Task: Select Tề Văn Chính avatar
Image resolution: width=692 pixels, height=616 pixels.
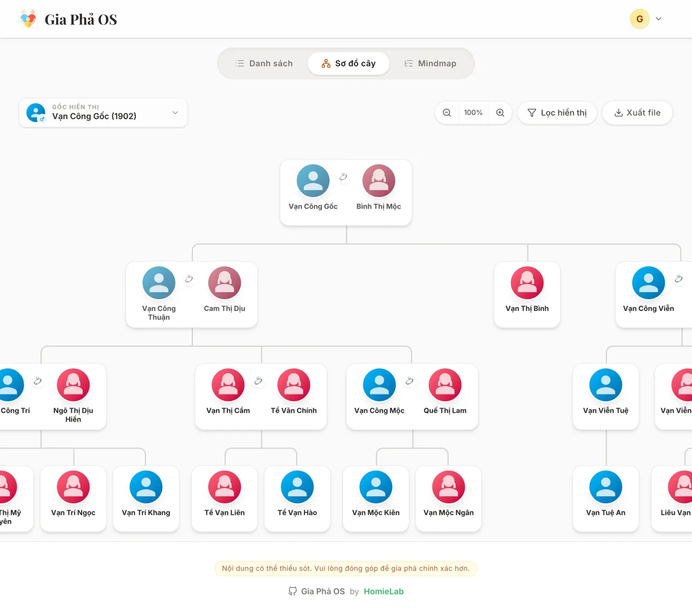Action: 294,385
